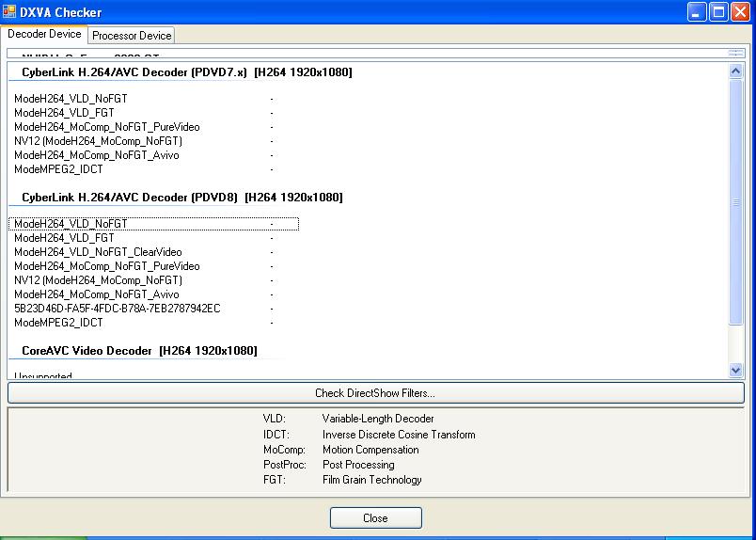Viewport: 756px width, 540px height.
Task: Click the Check DirectShow Filters button
Action: [375, 393]
